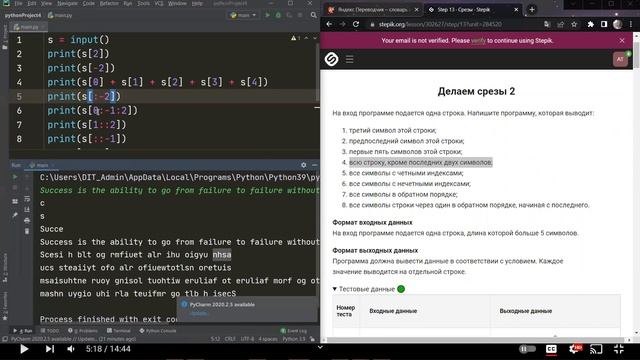Screen dimensions: 640x360
Task: Go back in the browser
Action: pos(329,24)
